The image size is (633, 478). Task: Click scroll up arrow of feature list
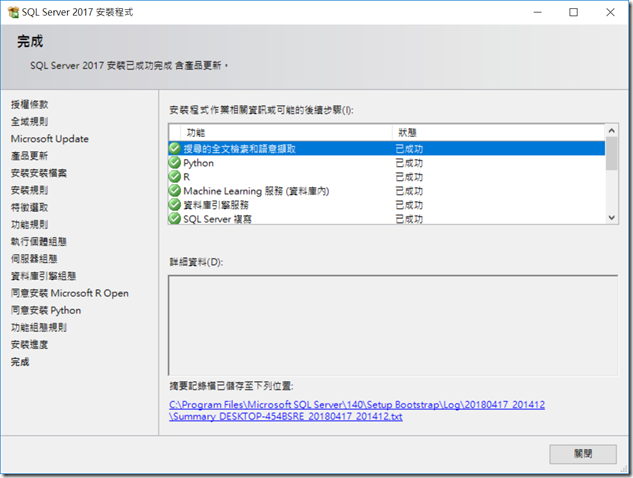612,131
